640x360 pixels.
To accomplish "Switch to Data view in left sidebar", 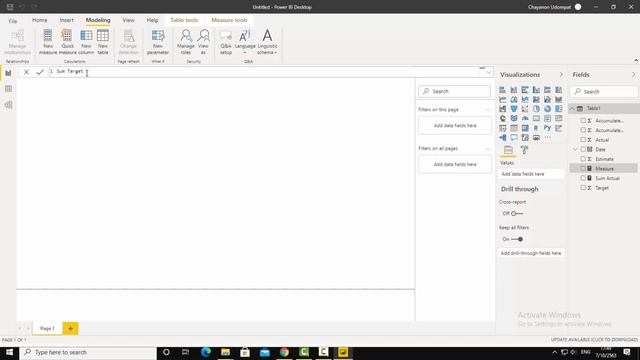I will tap(8, 89).
